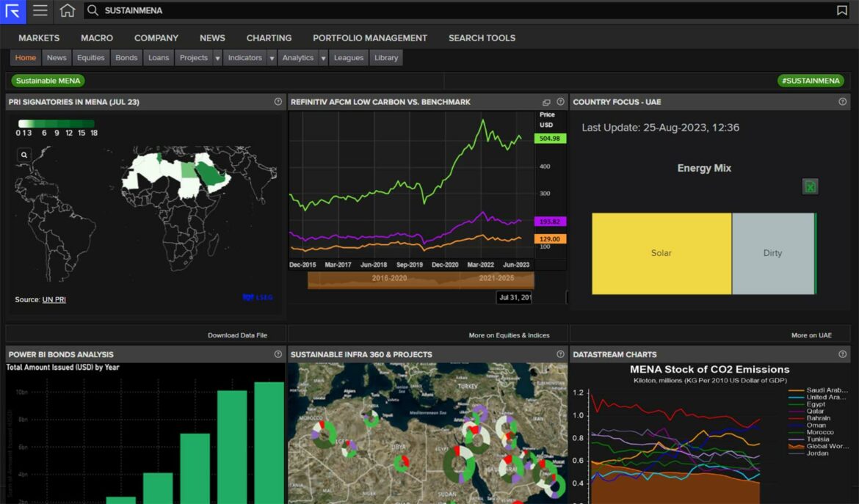The height and width of the screenshot is (504, 859).
Task: Click the magnifier icon on PRI map
Action: coord(24,155)
